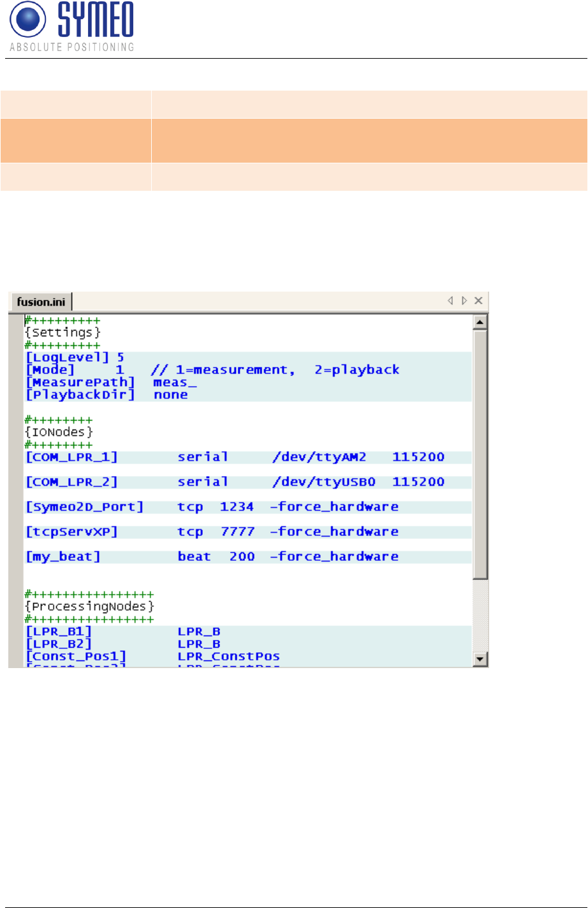The width and height of the screenshot is (588, 908).
Task: Click the [Const_Pos1] entry
Action: pos(75,656)
